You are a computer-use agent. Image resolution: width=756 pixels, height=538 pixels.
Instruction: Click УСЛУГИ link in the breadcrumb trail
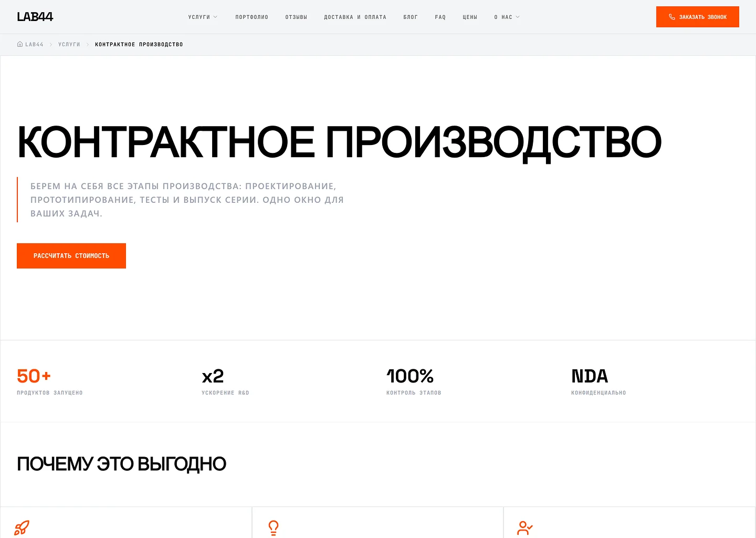point(69,44)
